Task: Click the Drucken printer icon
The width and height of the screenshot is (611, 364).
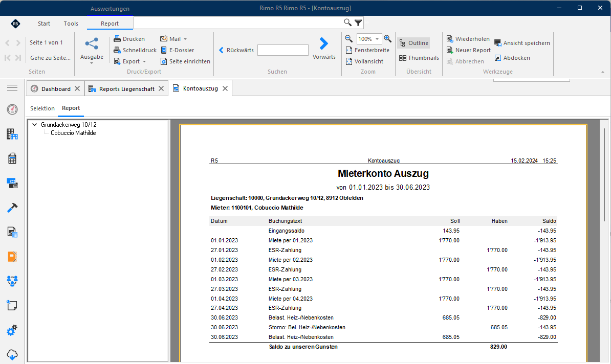Action: 117,39
